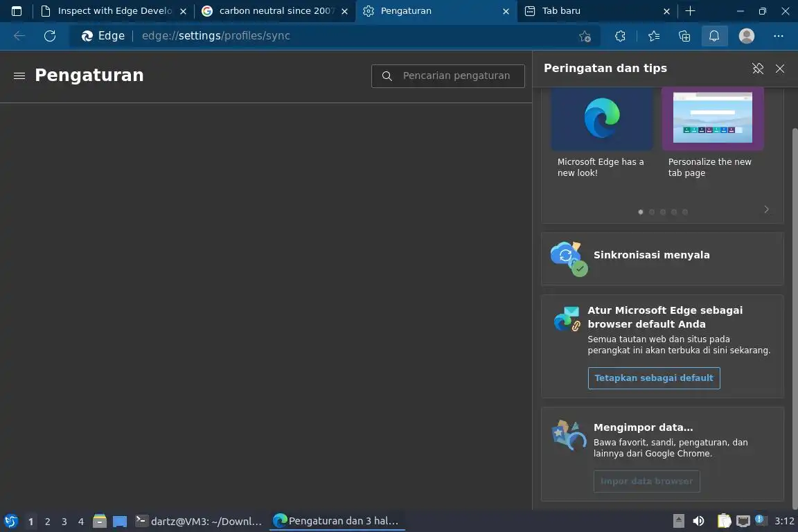Select the first carousel dot
The image size is (798, 532).
(640, 212)
